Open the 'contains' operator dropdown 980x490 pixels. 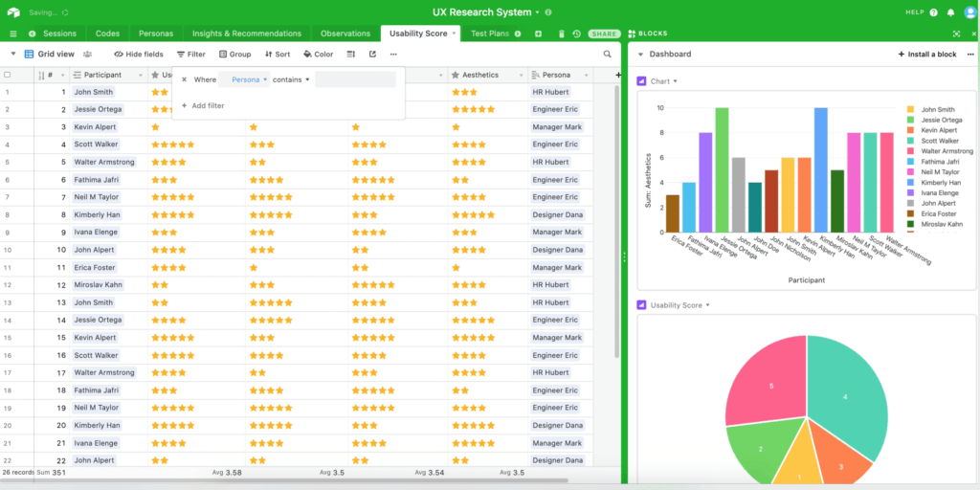[291, 79]
